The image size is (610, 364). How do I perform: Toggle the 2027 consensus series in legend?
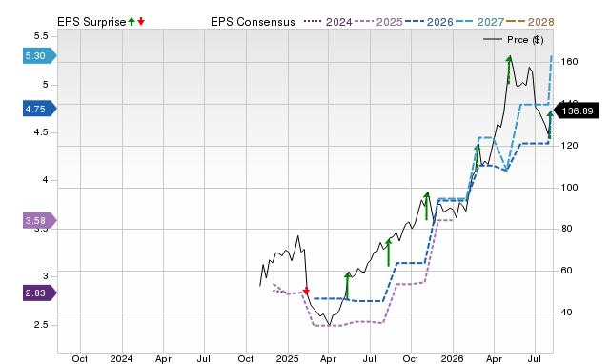pyautogui.click(x=479, y=22)
